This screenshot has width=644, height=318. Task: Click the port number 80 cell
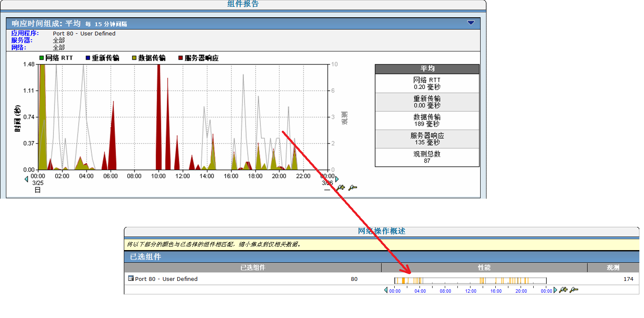click(354, 279)
